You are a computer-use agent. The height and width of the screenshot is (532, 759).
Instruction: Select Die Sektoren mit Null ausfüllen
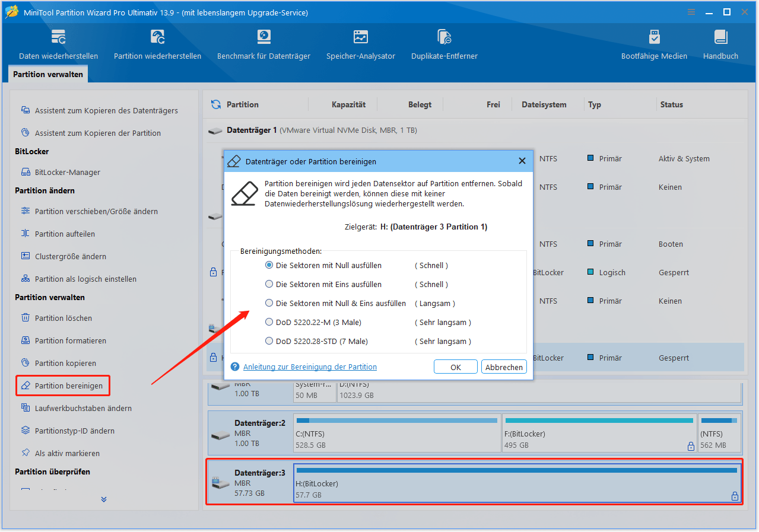324,265
